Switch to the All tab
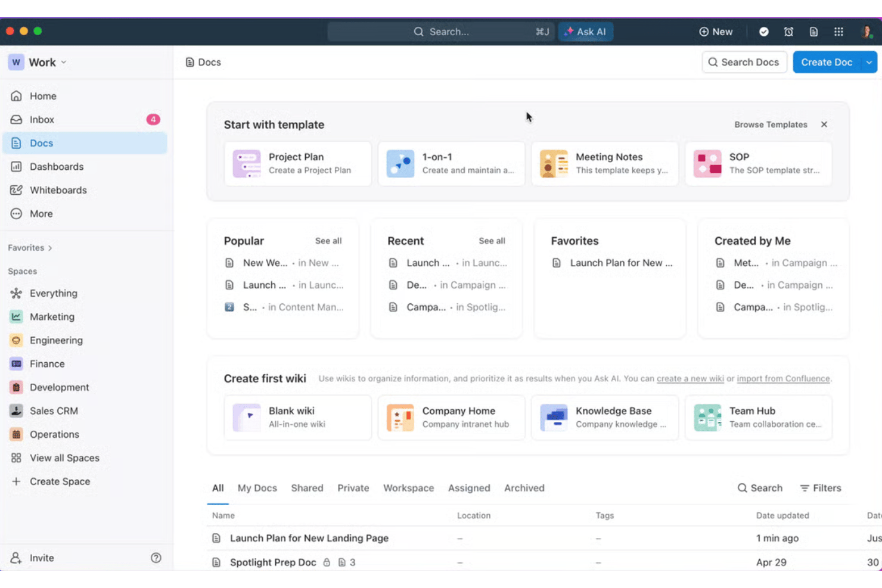This screenshot has width=882, height=588. coord(218,488)
